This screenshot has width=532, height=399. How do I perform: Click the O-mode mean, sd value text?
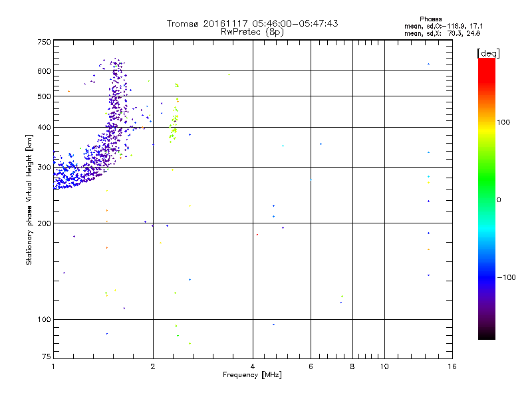click(x=444, y=26)
